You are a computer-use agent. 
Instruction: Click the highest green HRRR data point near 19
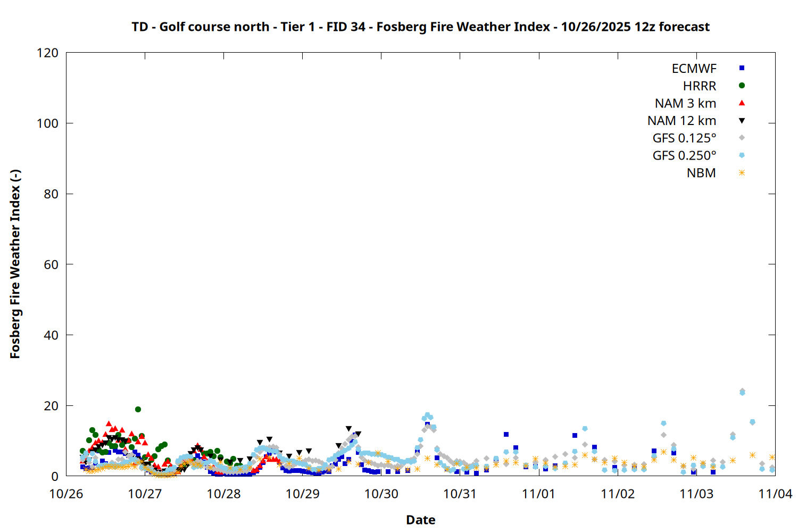(138, 410)
